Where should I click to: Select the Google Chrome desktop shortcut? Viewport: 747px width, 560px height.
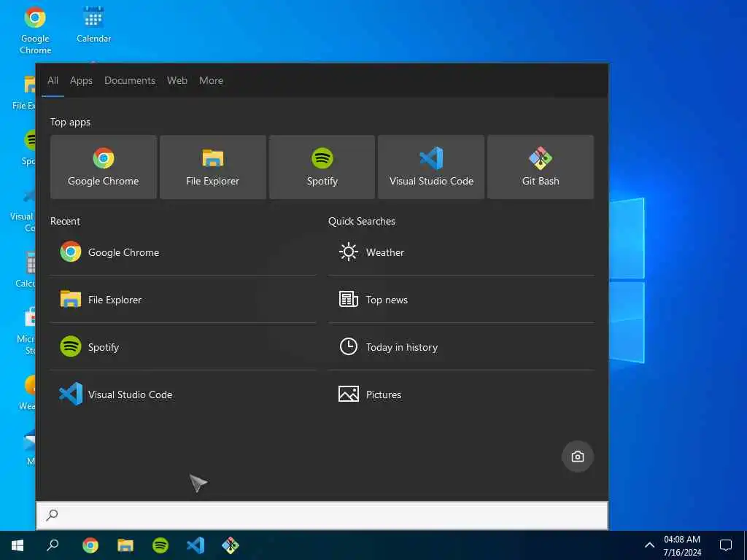(x=35, y=31)
